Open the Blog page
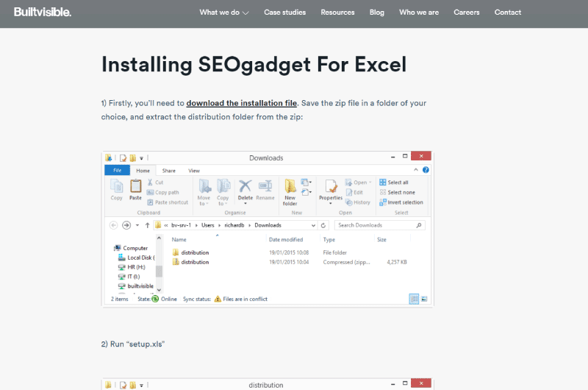The width and height of the screenshot is (588, 390). 376,13
